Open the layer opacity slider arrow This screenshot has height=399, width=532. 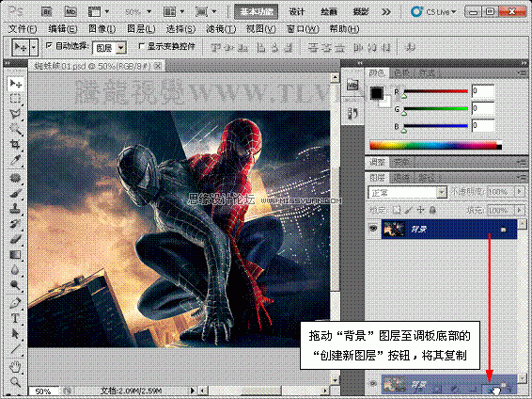point(520,192)
